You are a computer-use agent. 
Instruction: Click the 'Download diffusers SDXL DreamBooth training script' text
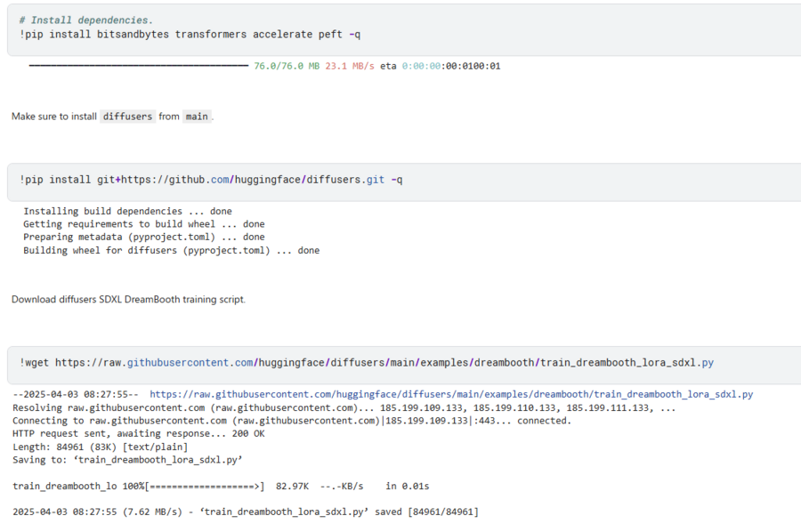(x=128, y=299)
